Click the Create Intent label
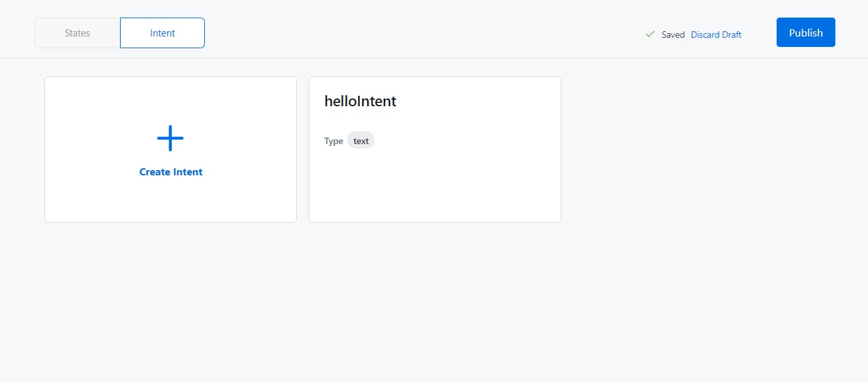This screenshot has width=868, height=382. click(x=171, y=172)
